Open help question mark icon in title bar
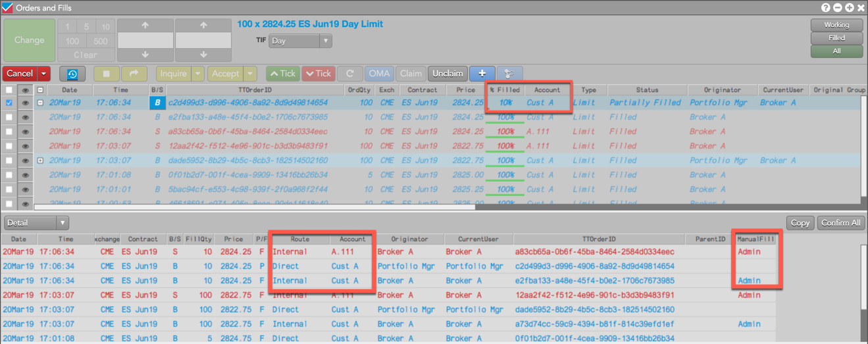This screenshot has width=868, height=344. [825, 8]
